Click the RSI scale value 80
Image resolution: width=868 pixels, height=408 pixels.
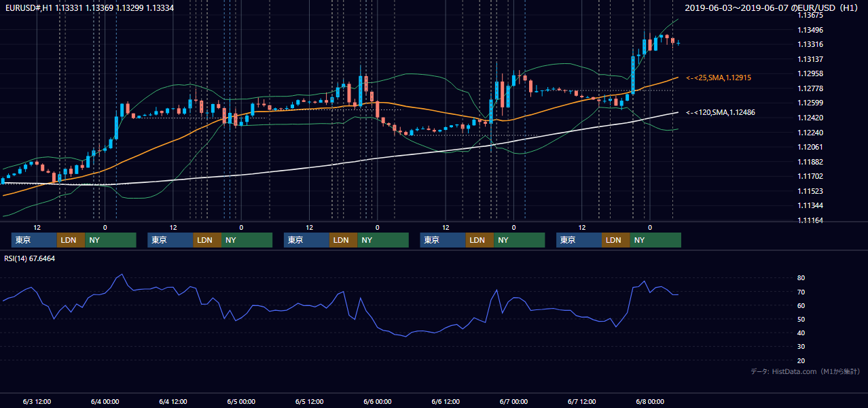801,278
